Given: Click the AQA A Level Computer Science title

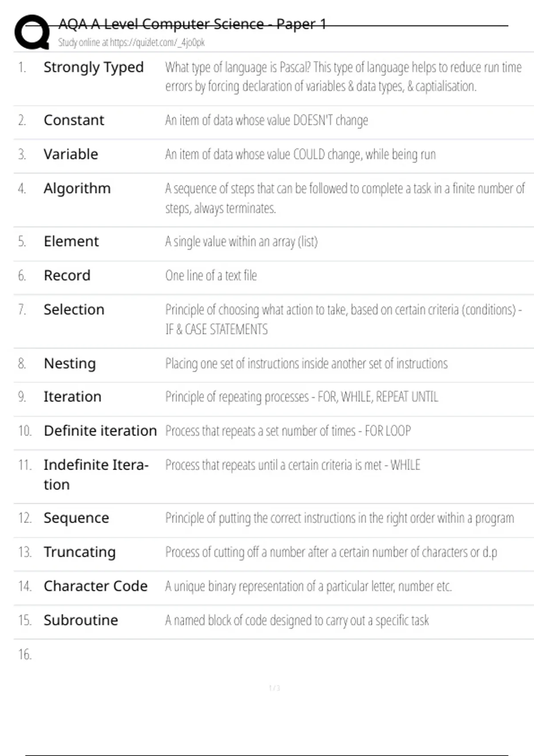Looking at the screenshot, I should tap(192, 24).
